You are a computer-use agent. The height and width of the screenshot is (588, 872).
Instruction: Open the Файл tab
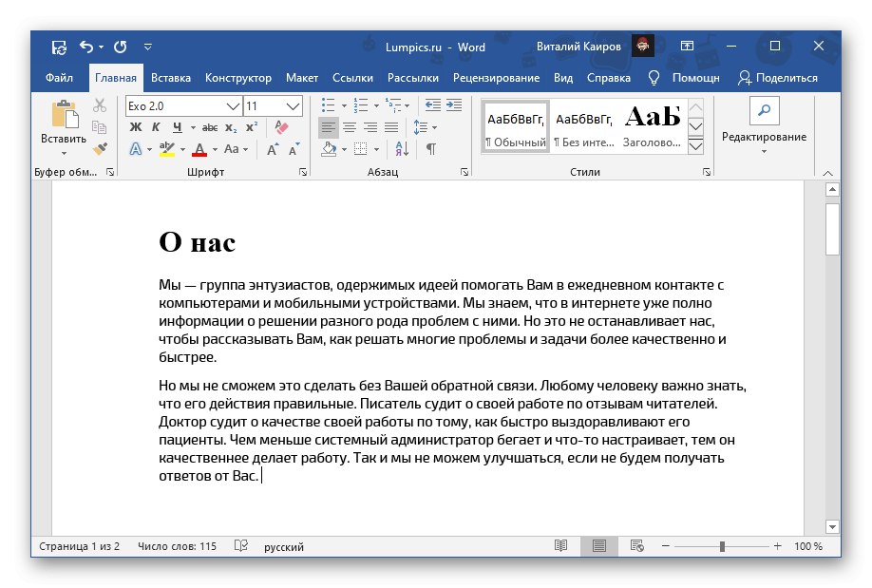tap(59, 78)
